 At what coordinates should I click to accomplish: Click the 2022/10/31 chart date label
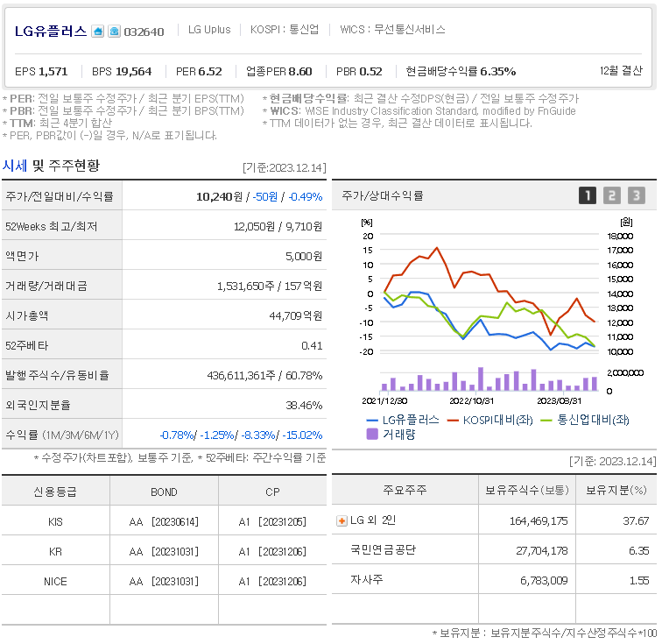(x=472, y=401)
